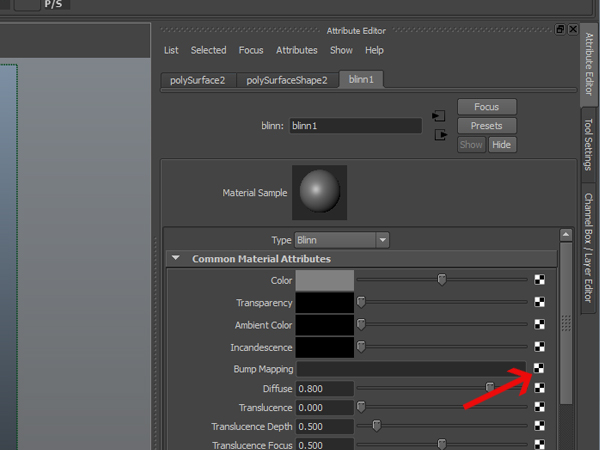Screen dimensions: 600x450
Task: Collapse the Common Material Attributes section
Action: pos(176,258)
